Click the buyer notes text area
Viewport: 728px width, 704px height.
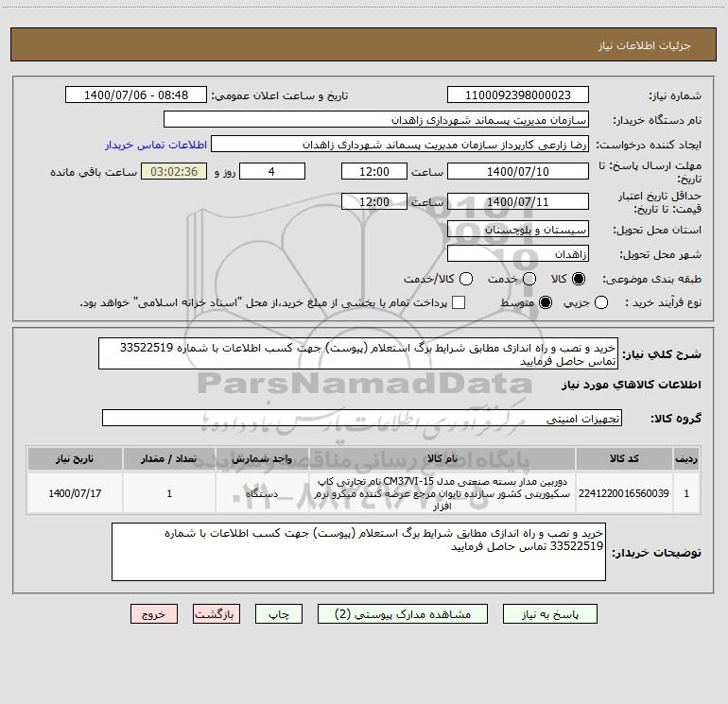coord(358,552)
